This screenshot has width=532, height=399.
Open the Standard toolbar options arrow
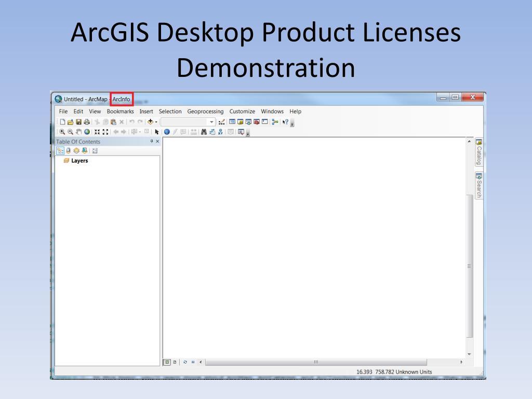292,125
